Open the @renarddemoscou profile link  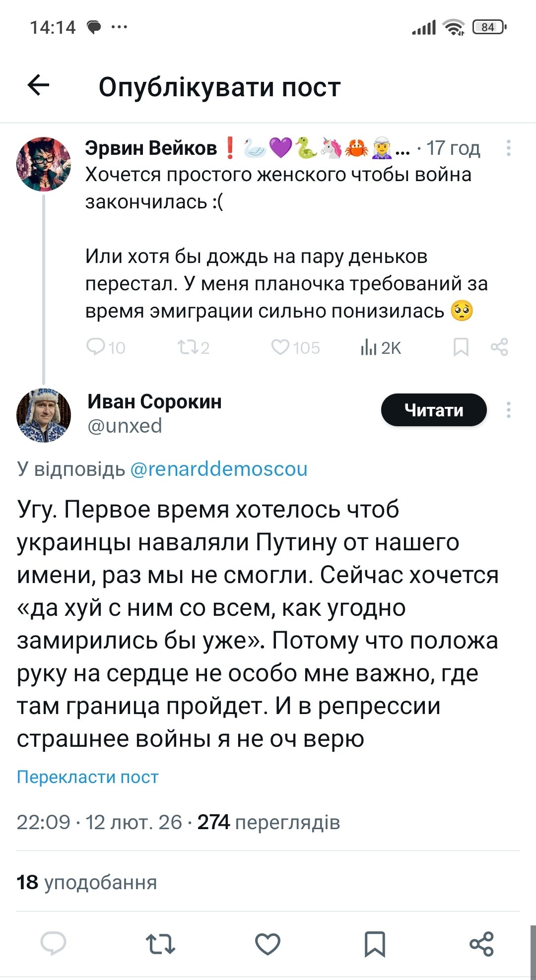point(219,469)
